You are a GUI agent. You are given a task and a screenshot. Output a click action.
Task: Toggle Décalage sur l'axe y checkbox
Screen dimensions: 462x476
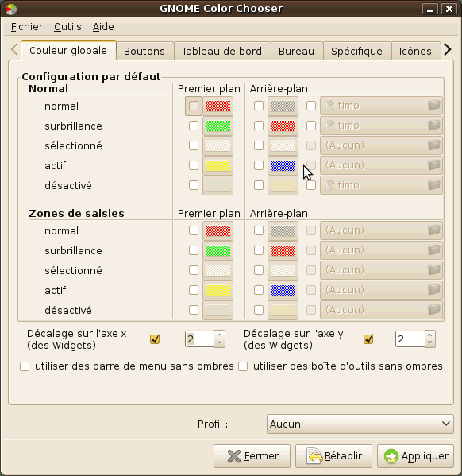coord(368,339)
